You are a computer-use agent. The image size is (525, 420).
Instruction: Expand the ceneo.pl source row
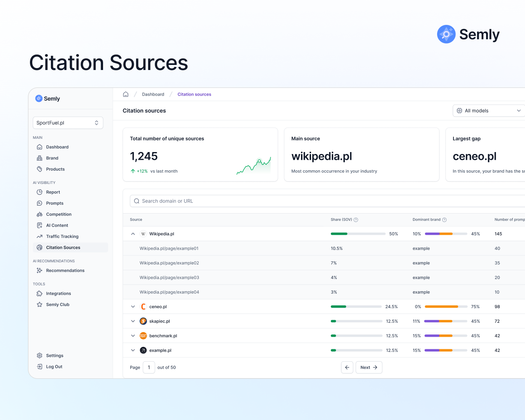tap(133, 307)
